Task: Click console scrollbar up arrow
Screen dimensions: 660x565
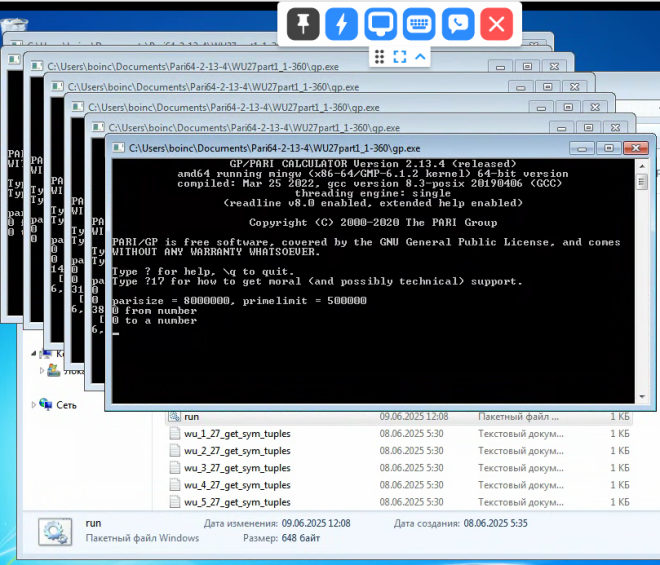Action: 642,166
